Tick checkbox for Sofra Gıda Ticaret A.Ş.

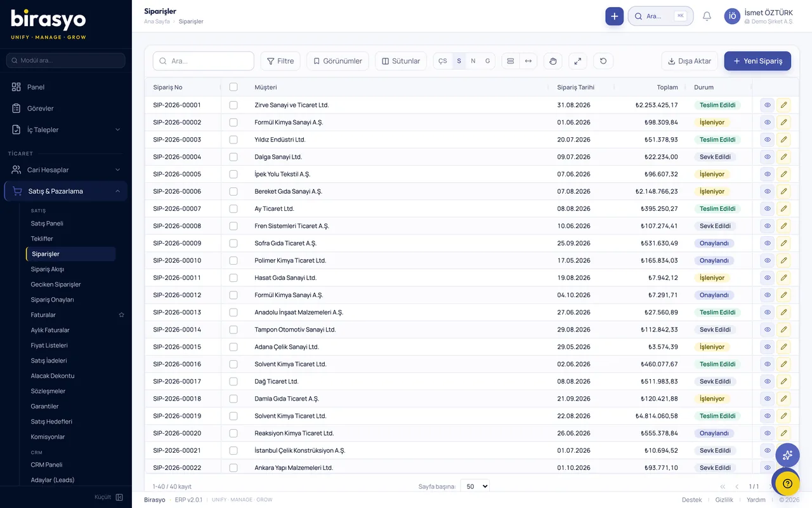pos(233,243)
